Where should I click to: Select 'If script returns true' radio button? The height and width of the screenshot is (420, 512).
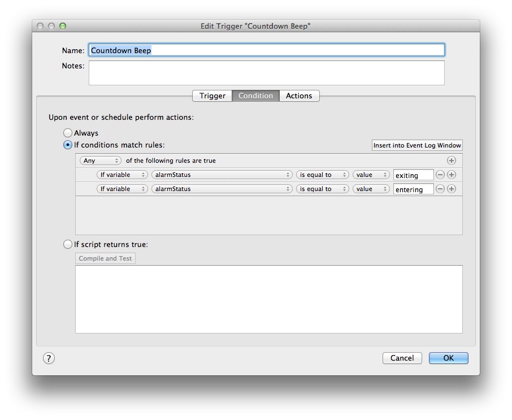[x=68, y=244]
